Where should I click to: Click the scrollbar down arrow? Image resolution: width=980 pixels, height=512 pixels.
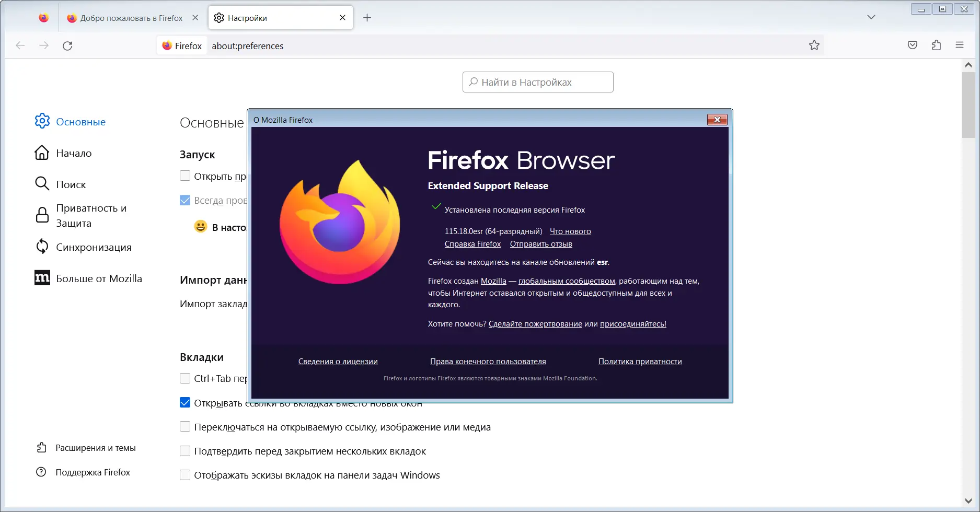click(969, 501)
